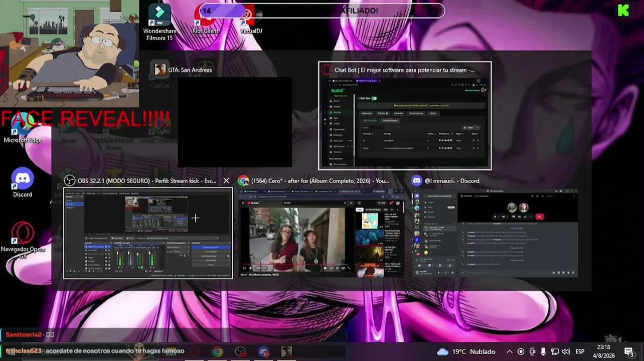
Task: Click the GTA: San Andreas icon in switcher
Action: [160, 70]
